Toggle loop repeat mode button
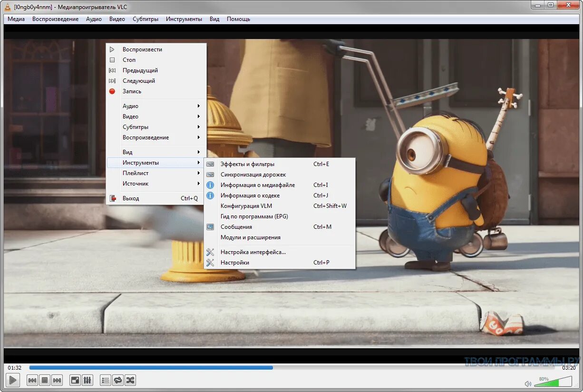Image resolution: width=583 pixels, height=392 pixels. [118, 380]
